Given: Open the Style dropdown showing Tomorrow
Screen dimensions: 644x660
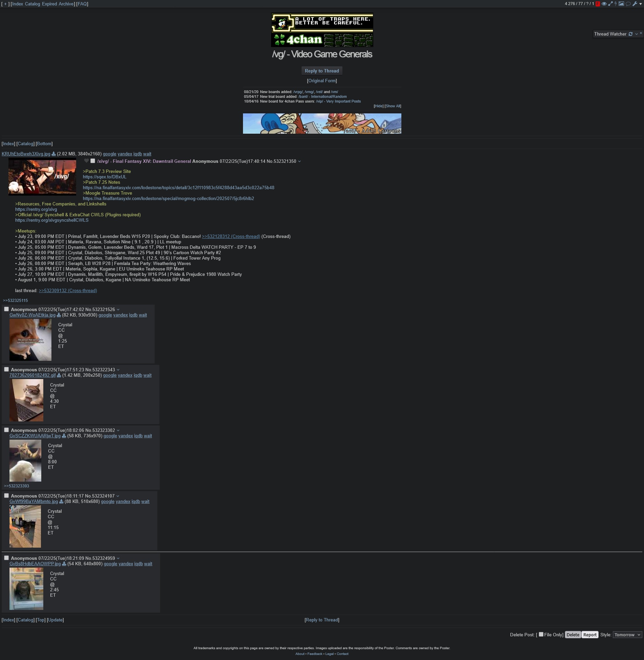Looking at the screenshot, I should click(627, 635).
